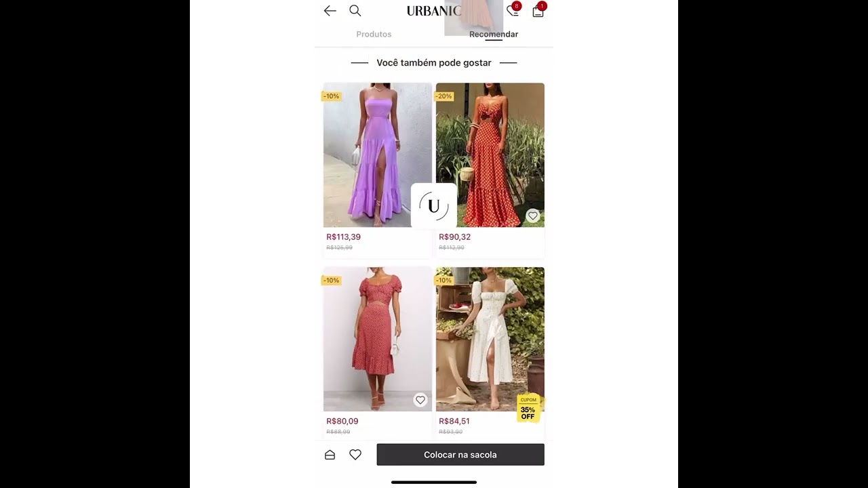Open the URBANIC logo link
The height and width of the screenshot is (488, 868).
point(434,11)
